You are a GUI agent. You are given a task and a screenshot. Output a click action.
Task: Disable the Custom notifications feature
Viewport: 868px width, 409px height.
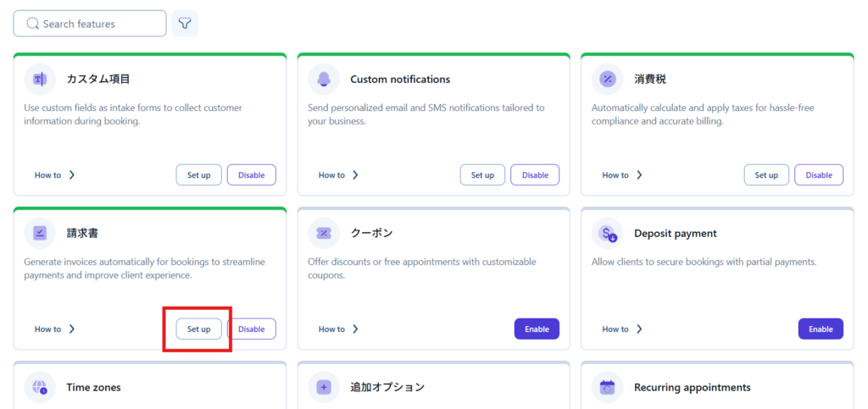[535, 175]
